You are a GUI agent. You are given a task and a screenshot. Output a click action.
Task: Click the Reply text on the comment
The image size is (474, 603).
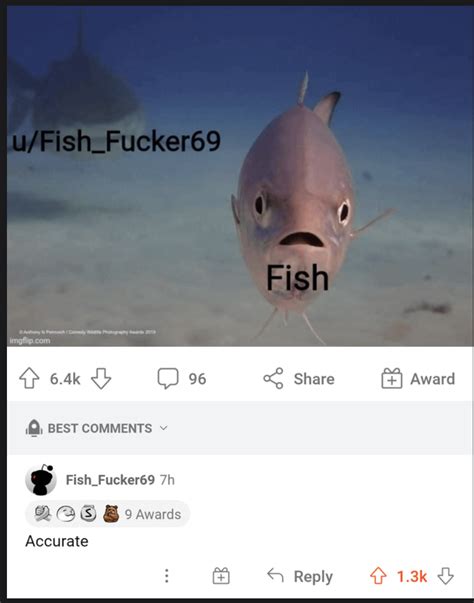pos(313,576)
